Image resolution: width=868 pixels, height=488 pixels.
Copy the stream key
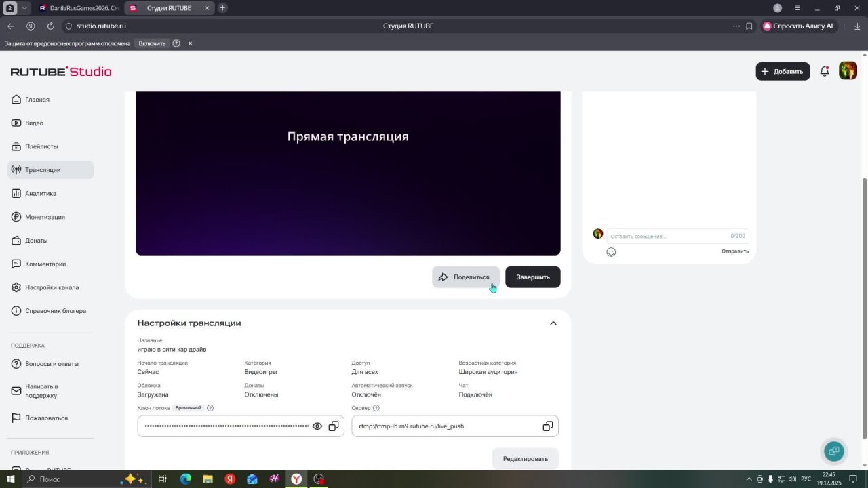tap(334, 426)
